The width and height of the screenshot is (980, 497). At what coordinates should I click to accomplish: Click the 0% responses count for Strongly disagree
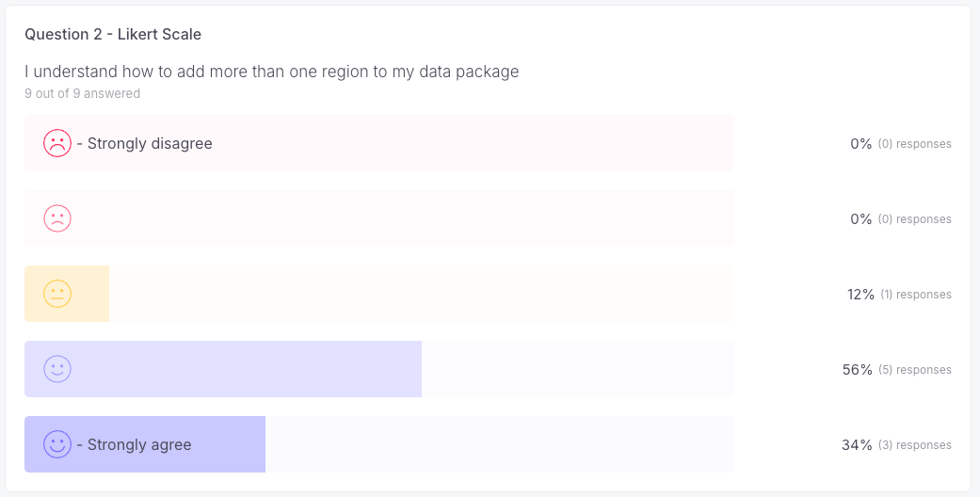tap(901, 144)
